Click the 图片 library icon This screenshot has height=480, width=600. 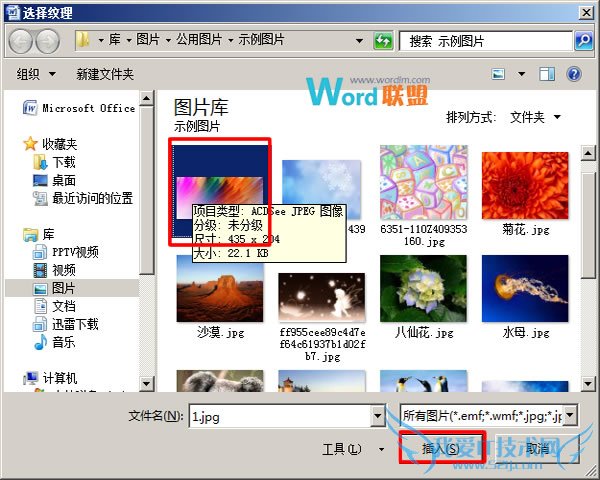pyautogui.click(x=40, y=288)
